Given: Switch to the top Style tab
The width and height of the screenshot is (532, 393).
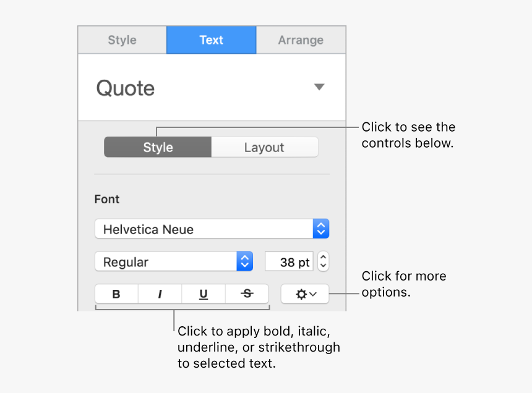Looking at the screenshot, I should (122, 40).
